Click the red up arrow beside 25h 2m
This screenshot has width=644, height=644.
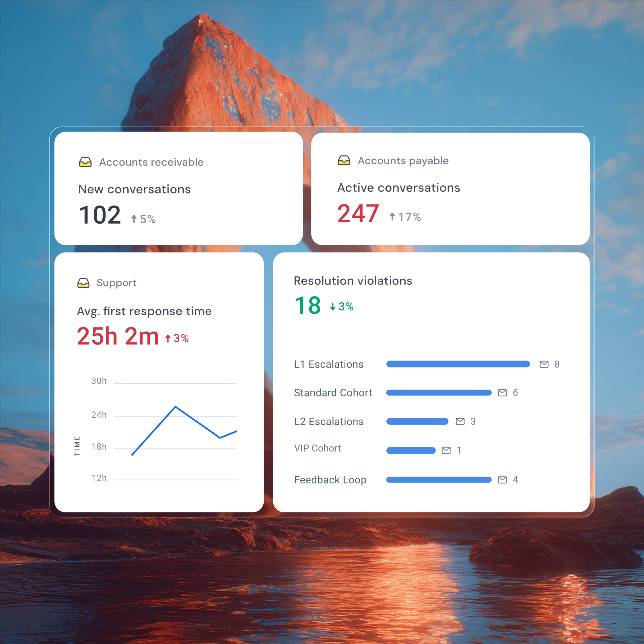point(168,339)
